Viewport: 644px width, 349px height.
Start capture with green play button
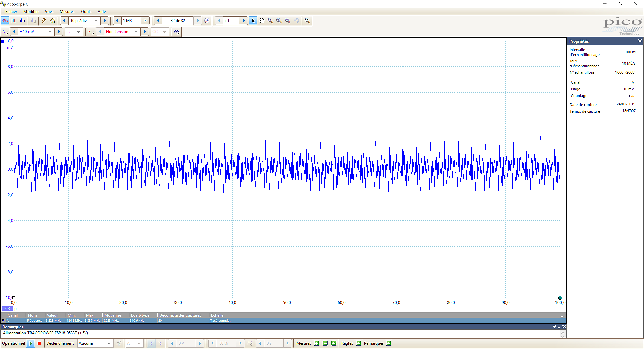tap(31, 343)
